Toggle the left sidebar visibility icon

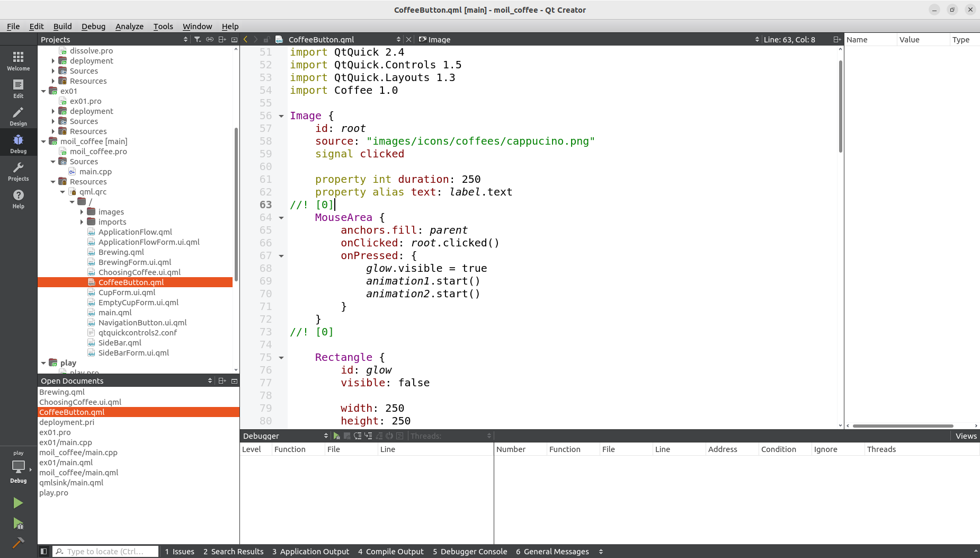tap(44, 551)
